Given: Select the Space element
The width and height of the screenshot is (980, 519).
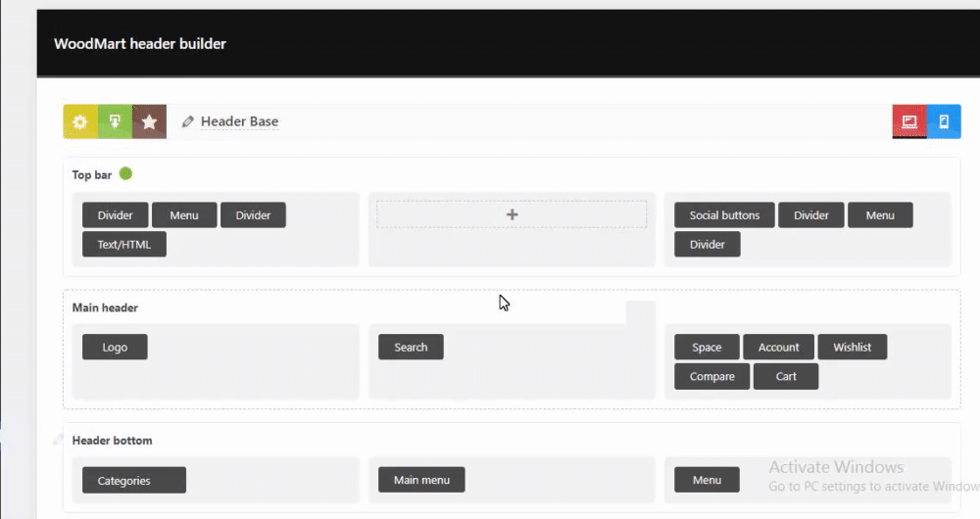Looking at the screenshot, I should tap(707, 348).
